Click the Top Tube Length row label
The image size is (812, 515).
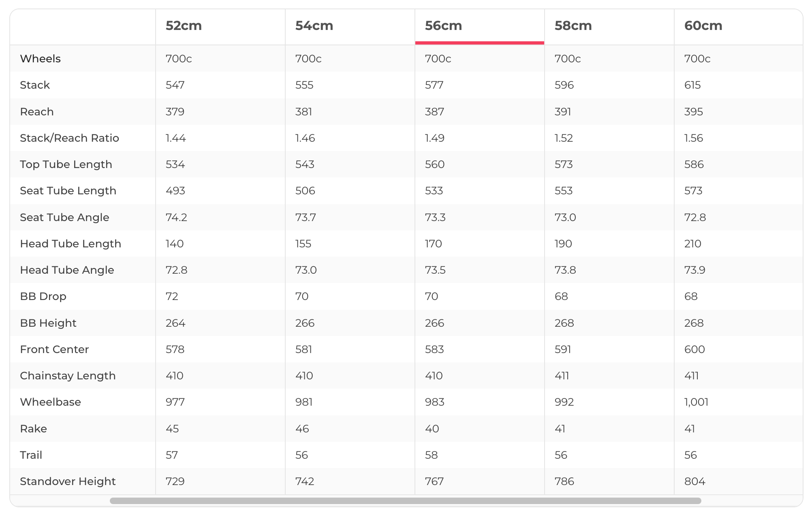(66, 164)
